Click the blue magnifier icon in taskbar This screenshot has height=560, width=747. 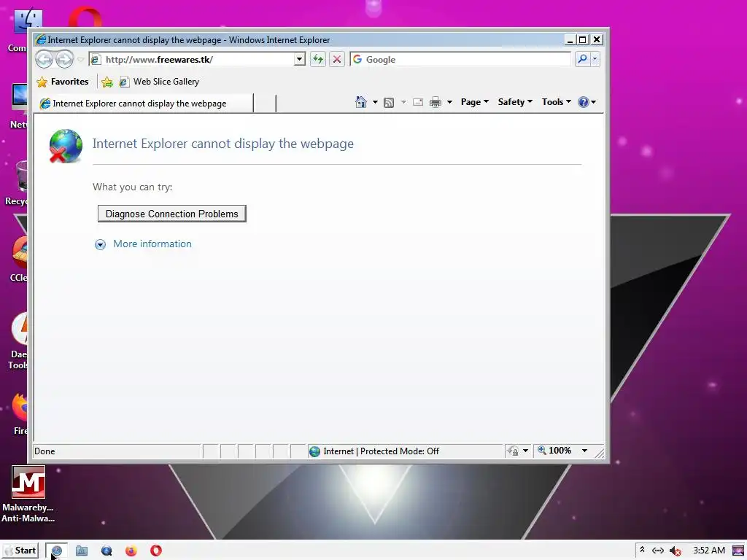click(107, 551)
